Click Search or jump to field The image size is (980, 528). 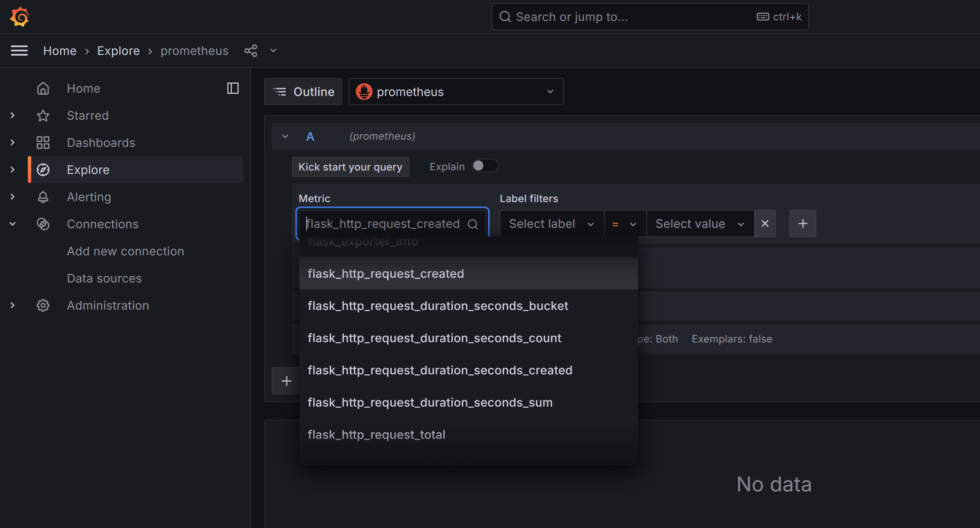[650, 17]
